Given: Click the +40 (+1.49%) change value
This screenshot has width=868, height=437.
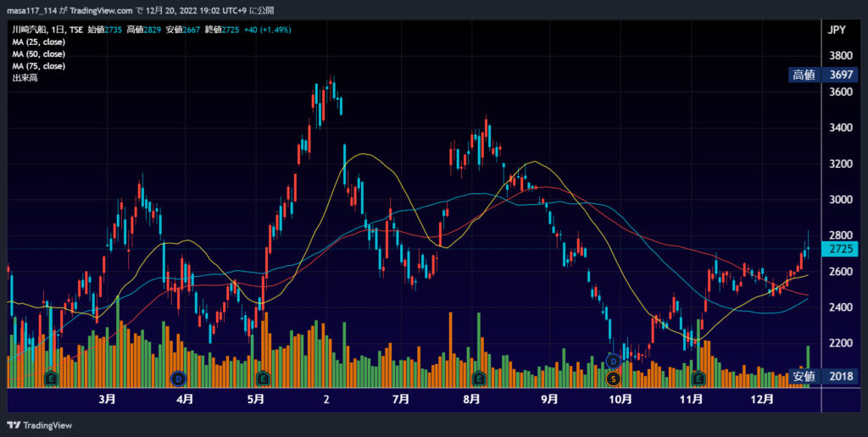Looking at the screenshot, I should coord(267,30).
